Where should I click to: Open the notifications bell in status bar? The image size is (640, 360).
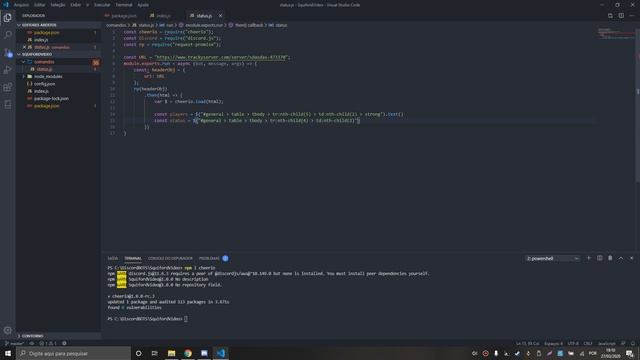click(633, 343)
